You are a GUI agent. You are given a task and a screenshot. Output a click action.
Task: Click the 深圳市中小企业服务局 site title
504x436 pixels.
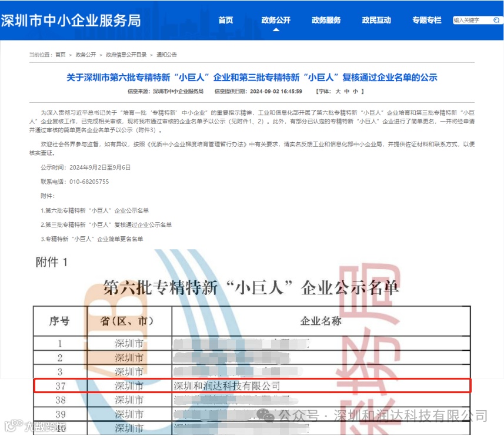[x=71, y=21]
